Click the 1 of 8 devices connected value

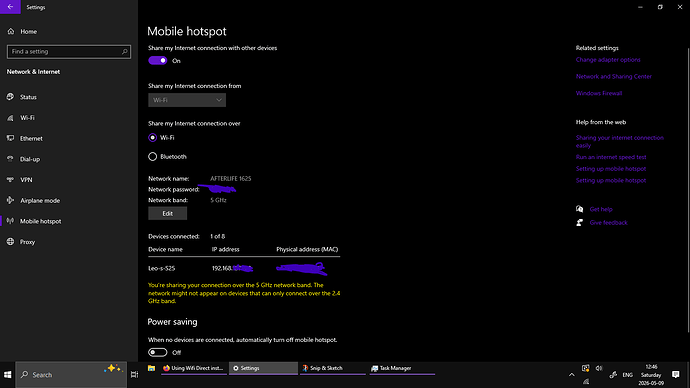[217, 237]
